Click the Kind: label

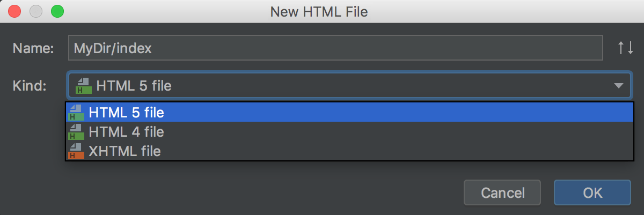(x=30, y=86)
